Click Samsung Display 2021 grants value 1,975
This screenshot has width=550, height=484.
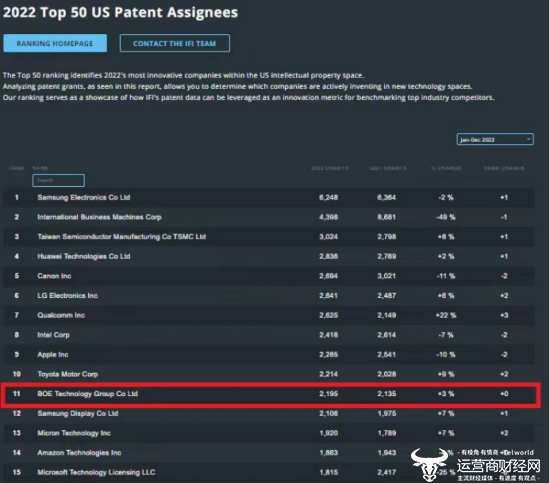[x=387, y=414]
